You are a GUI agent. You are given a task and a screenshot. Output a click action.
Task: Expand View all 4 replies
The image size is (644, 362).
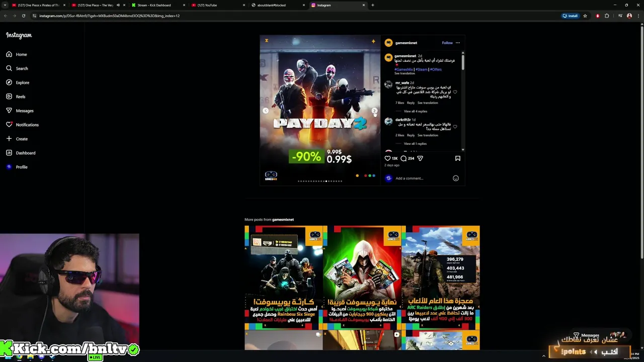click(x=415, y=111)
